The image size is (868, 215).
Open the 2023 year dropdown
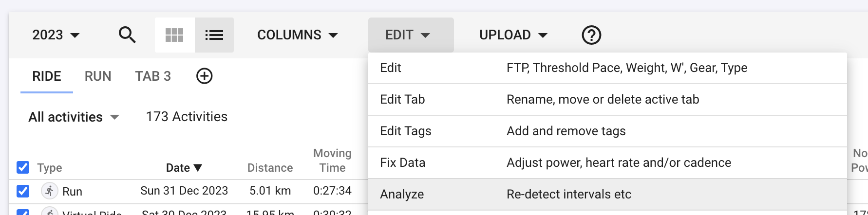(x=56, y=35)
